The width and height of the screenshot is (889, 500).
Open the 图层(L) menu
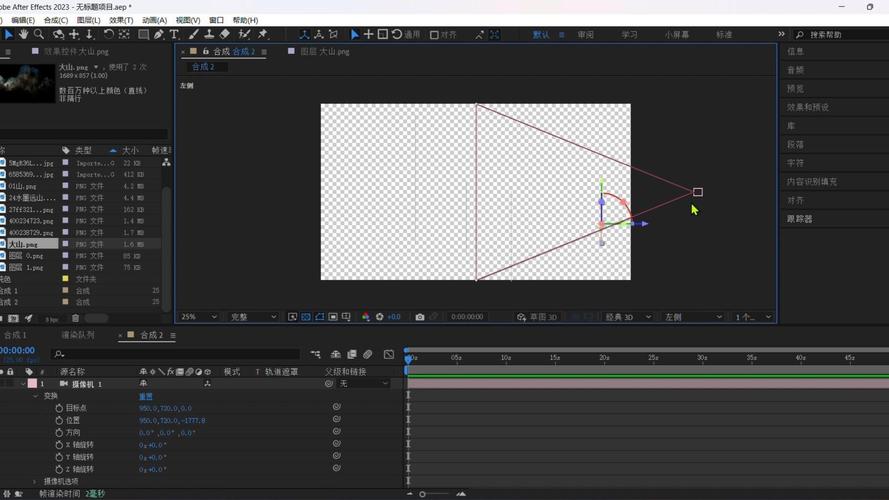click(88, 20)
